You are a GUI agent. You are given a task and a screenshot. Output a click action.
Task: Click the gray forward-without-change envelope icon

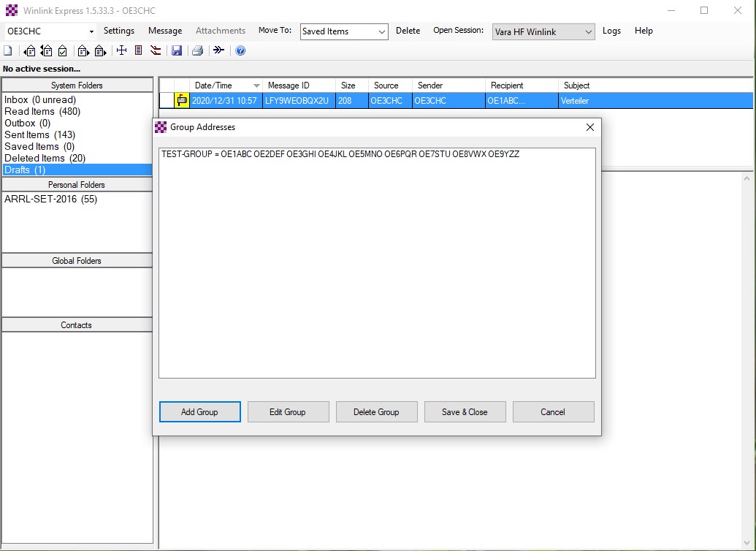tap(100, 50)
